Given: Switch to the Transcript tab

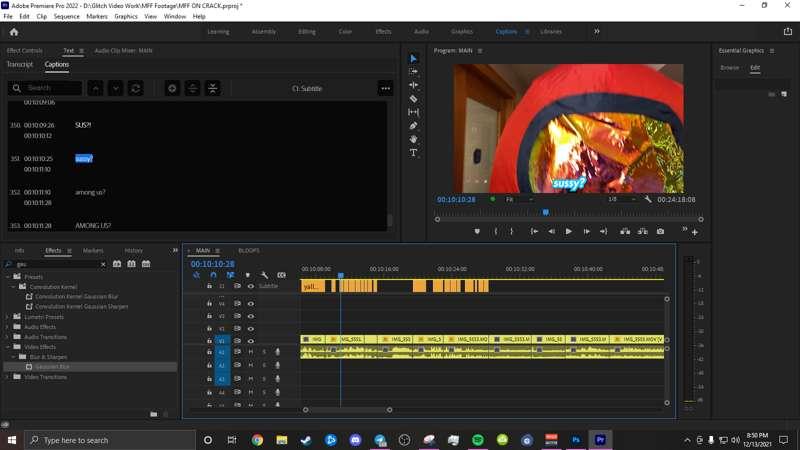Looking at the screenshot, I should pos(20,64).
